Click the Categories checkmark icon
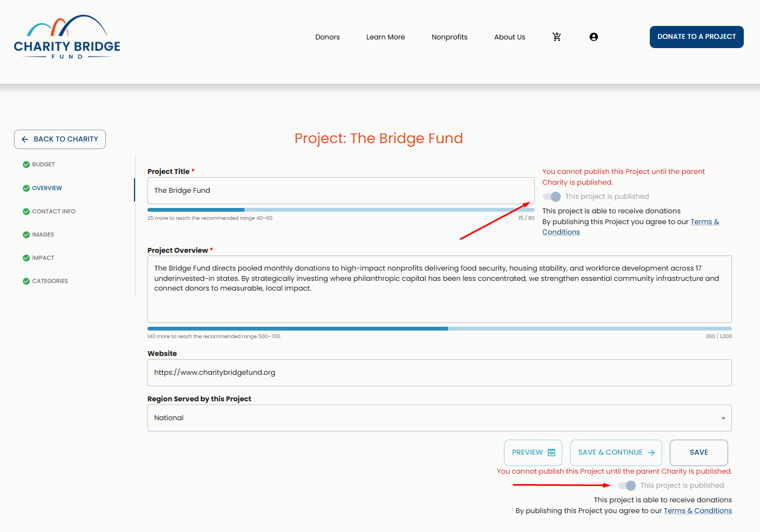The height and width of the screenshot is (532, 760). (x=26, y=281)
